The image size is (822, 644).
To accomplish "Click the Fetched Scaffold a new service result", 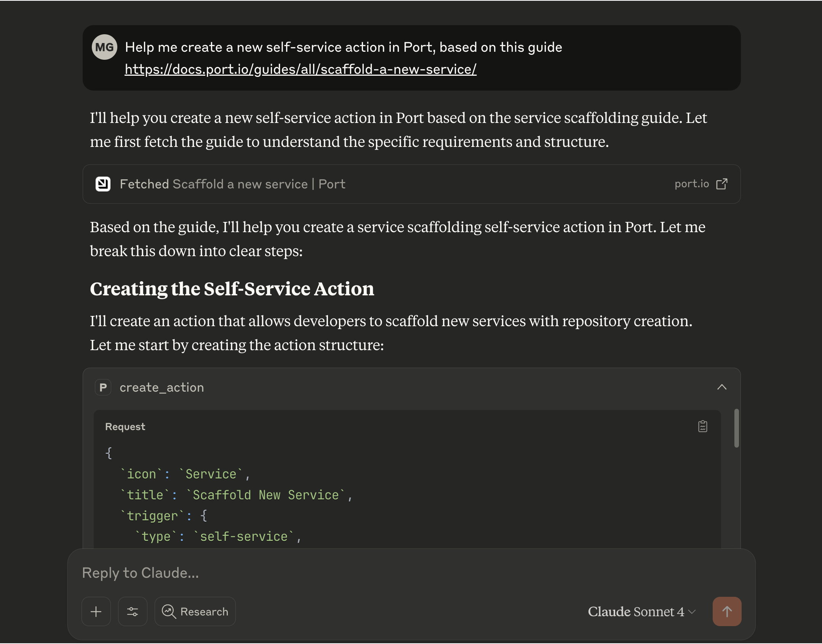I will click(x=232, y=184).
